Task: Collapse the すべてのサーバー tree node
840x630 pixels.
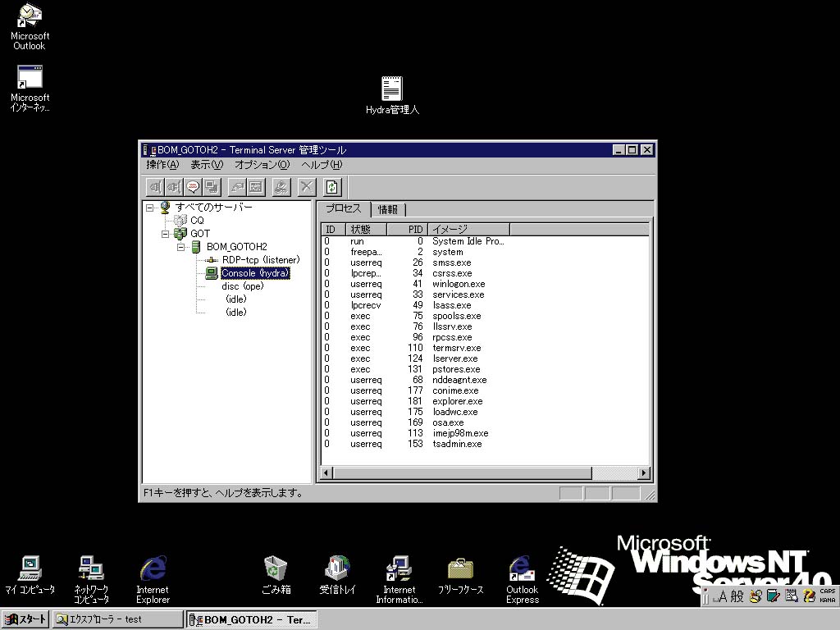Action: [x=150, y=208]
